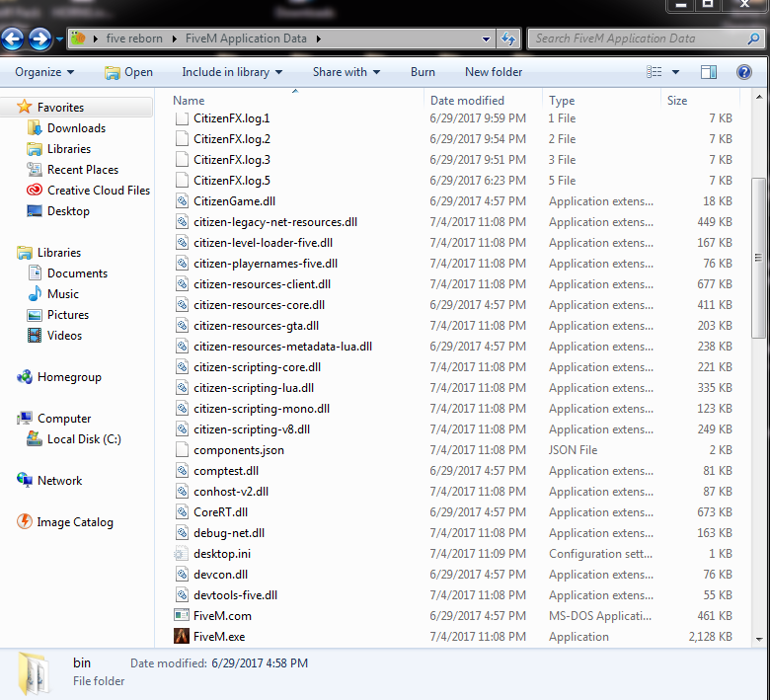Click the search magnifier icon
770x700 pixels.
point(753,39)
